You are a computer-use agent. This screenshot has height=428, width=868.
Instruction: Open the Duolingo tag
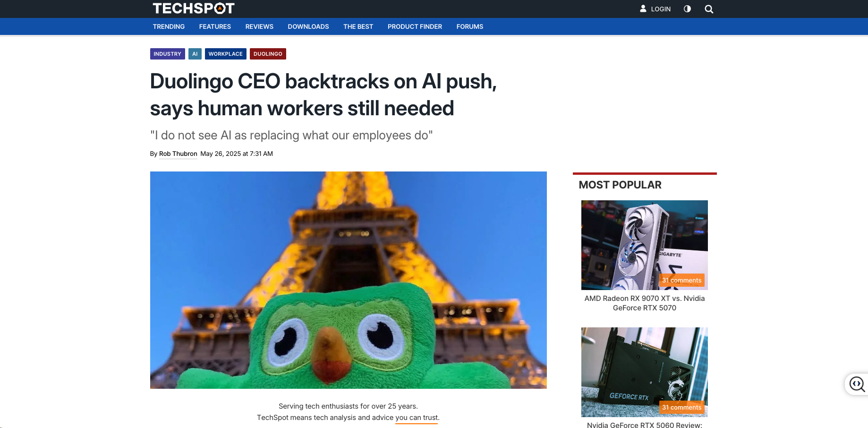(x=268, y=54)
